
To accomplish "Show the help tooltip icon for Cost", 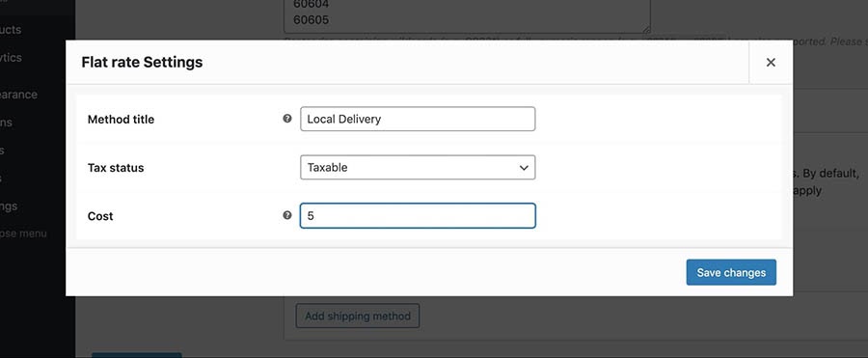I will click(x=286, y=215).
